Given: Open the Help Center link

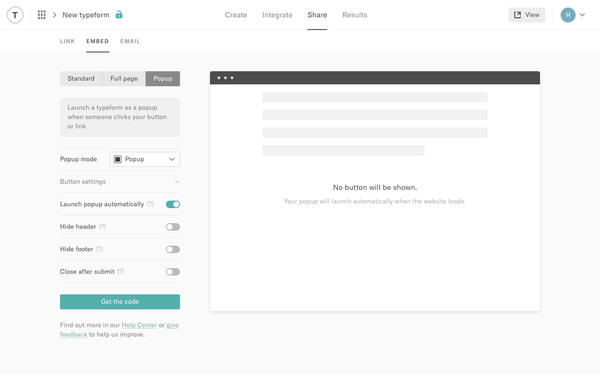Looking at the screenshot, I should pos(139,325).
